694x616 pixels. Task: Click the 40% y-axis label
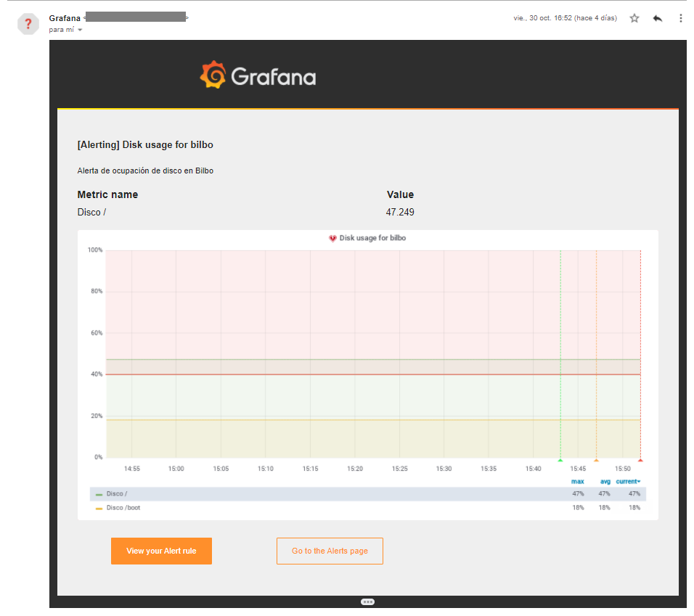(x=97, y=374)
